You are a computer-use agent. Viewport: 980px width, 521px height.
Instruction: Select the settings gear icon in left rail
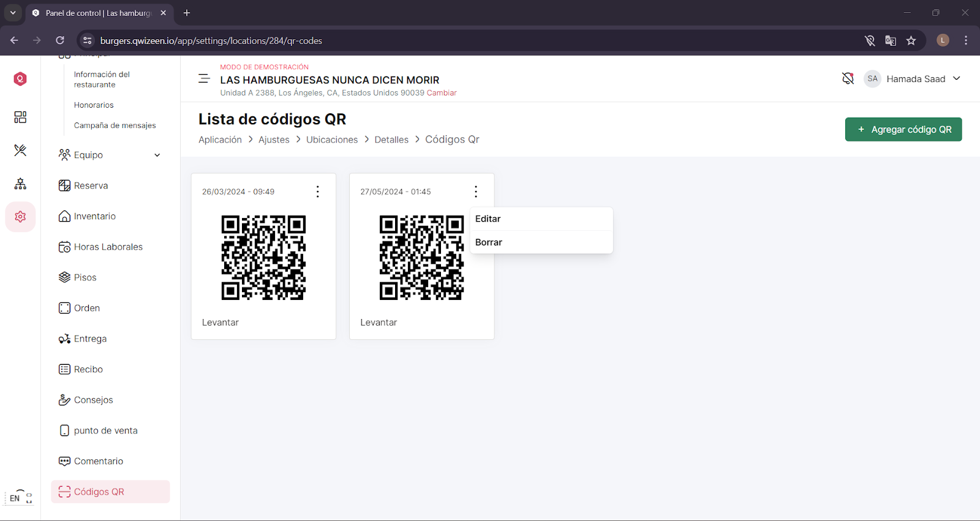[x=20, y=217]
